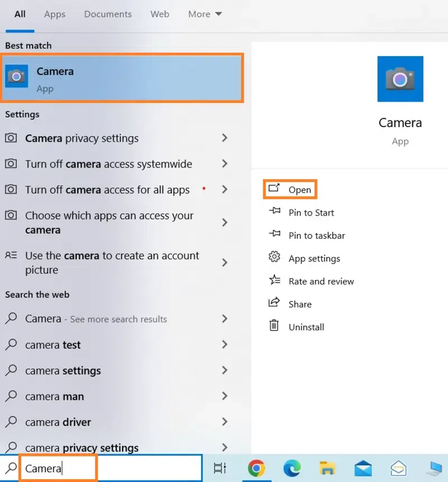The width and height of the screenshot is (448, 482).
Task: Click camera icon beside Camera privacy settings
Action: tap(11, 138)
